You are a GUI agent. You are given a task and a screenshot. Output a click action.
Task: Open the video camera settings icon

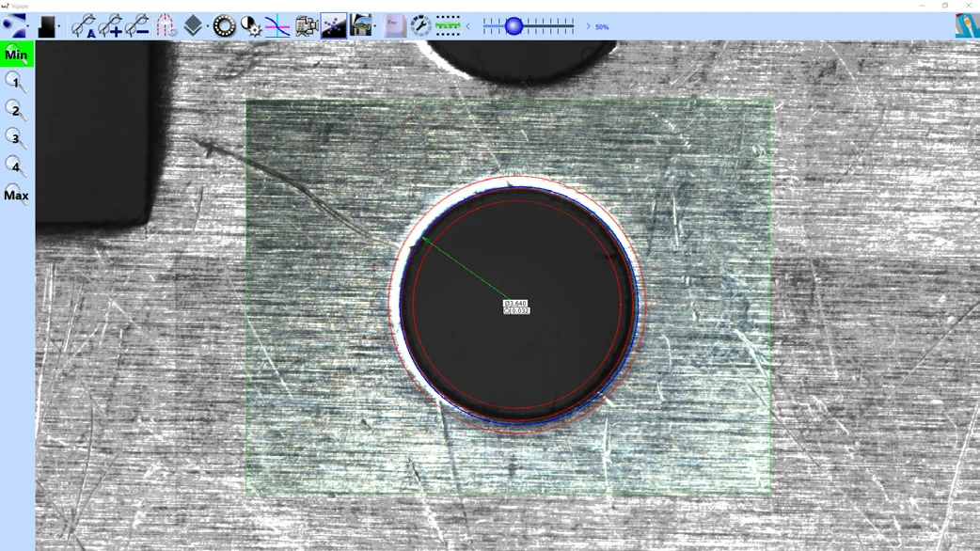click(x=307, y=26)
